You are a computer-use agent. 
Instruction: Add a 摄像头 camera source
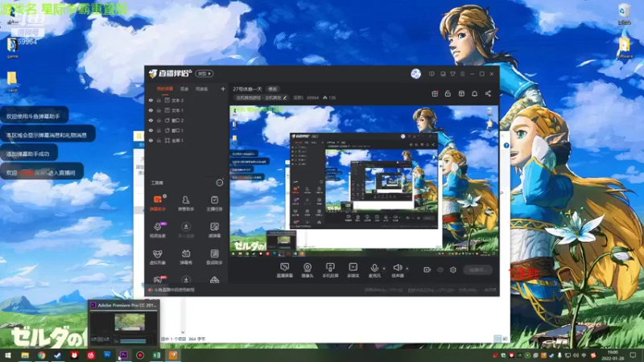coord(308,270)
